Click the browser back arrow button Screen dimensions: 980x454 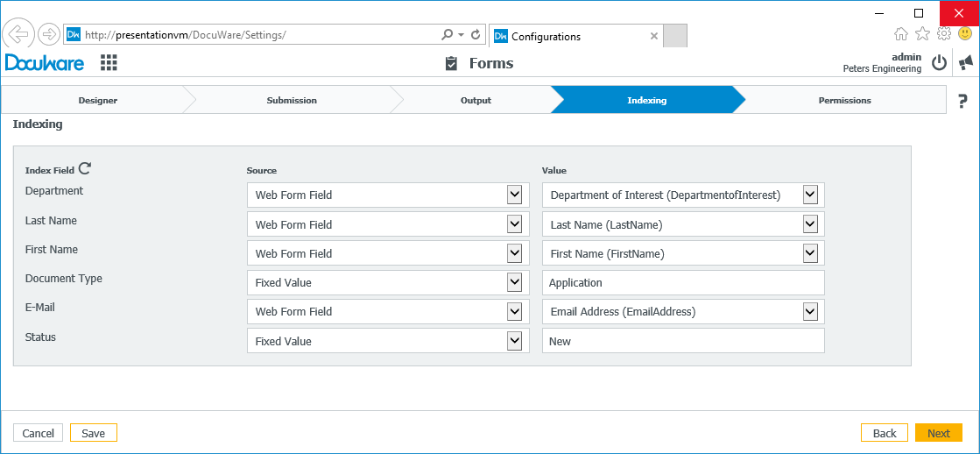coord(18,34)
